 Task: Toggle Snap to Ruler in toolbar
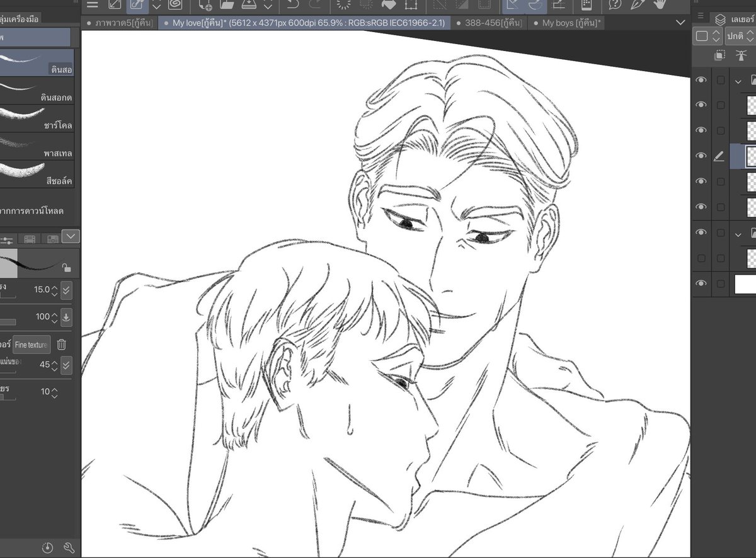(x=513, y=5)
